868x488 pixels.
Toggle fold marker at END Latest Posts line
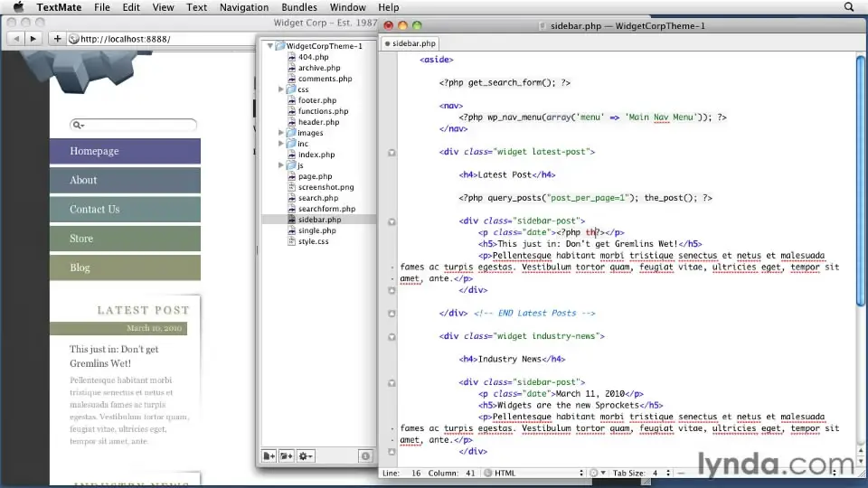coord(392,314)
